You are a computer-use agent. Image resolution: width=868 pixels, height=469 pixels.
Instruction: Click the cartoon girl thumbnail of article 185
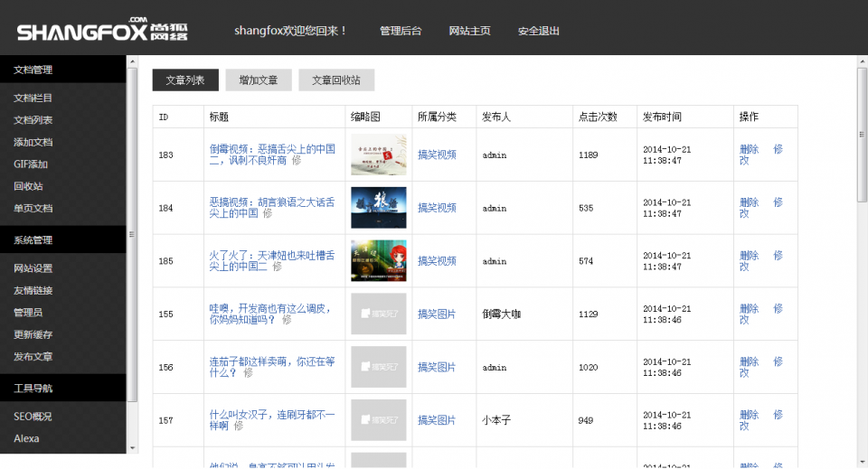pyautogui.click(x=379, y=260)
